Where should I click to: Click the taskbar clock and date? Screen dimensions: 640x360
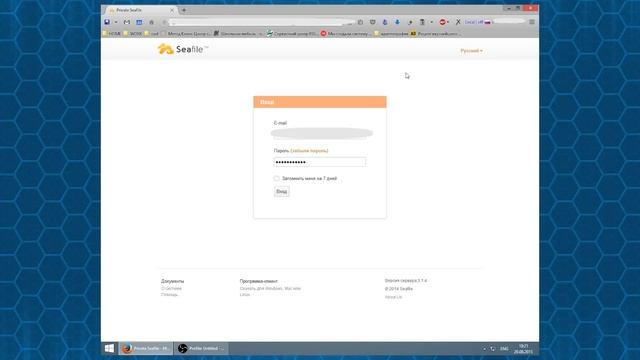click(523, 349)
